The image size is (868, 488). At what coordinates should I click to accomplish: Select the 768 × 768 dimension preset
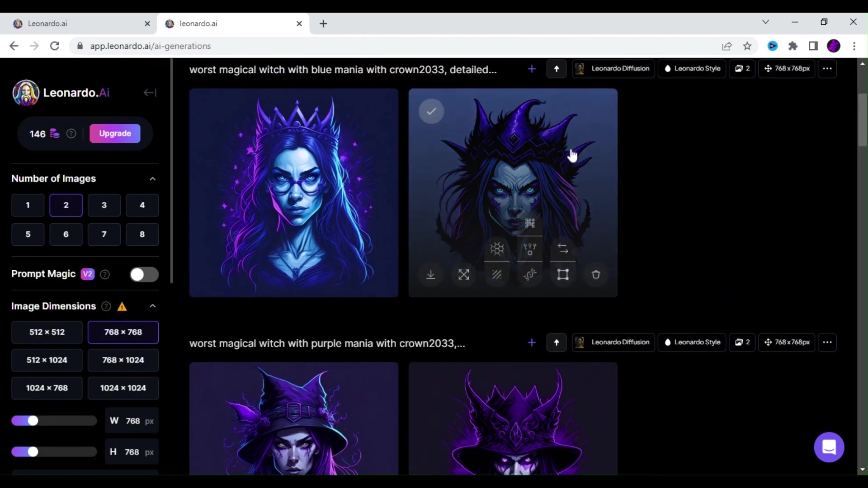click(123, 332)
